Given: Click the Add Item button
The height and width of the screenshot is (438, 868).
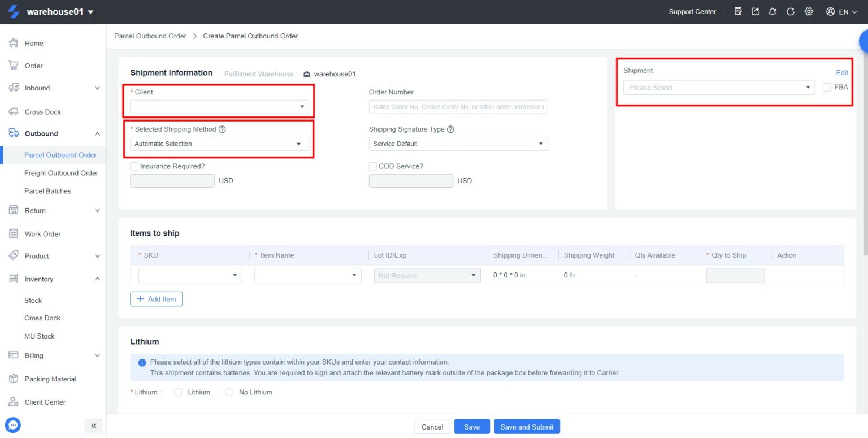Looking at the screenshot, I should pyautogui.click(x=156, y=299).
